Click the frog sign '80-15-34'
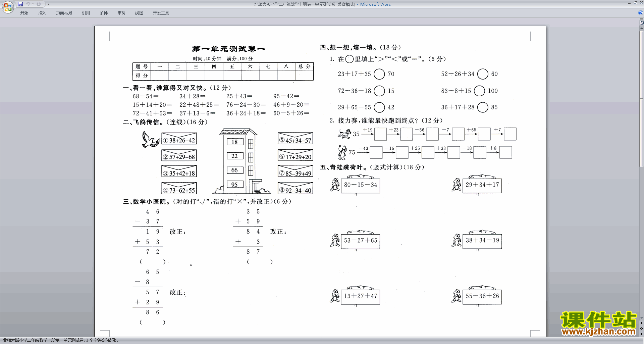This screenshot has width=644, height=344. (361, 185)
